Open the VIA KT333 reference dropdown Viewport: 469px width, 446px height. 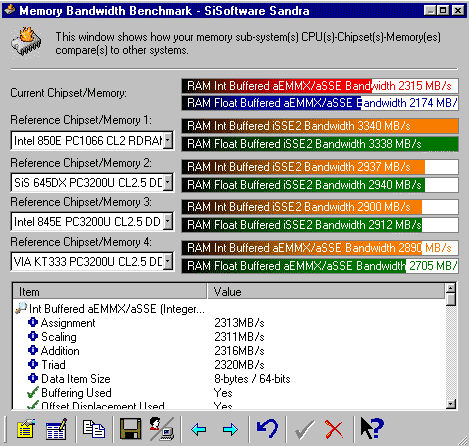tap(169, 262)
